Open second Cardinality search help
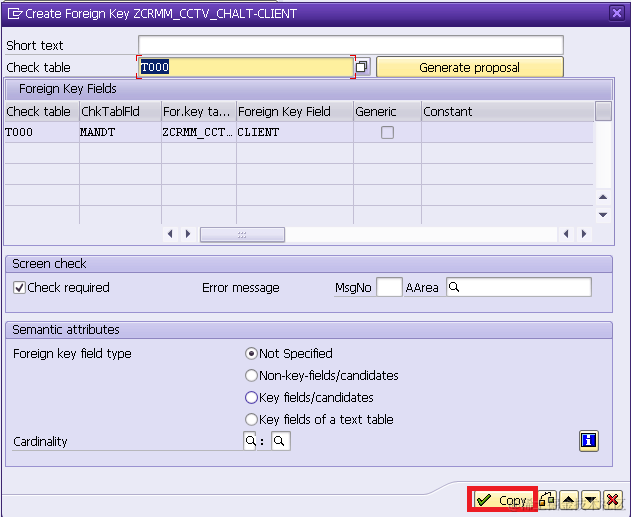Viewport: 631px width, 517px height. [x=280, y=441]
